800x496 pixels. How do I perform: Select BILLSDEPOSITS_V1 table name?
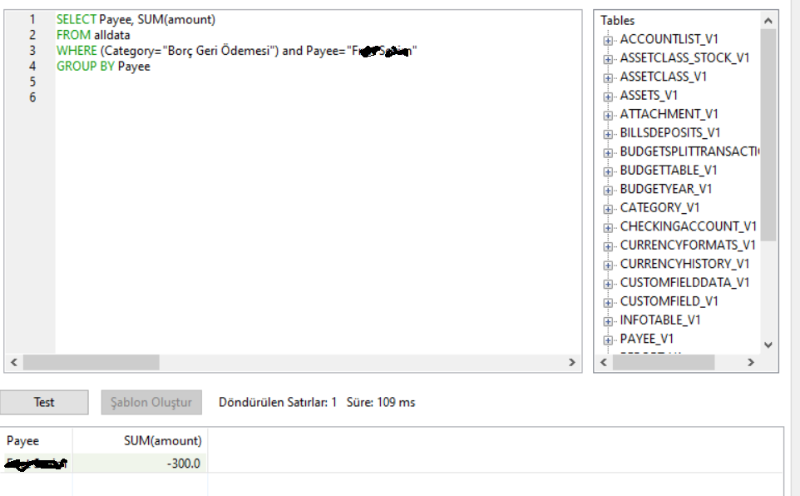click(670, 133)
